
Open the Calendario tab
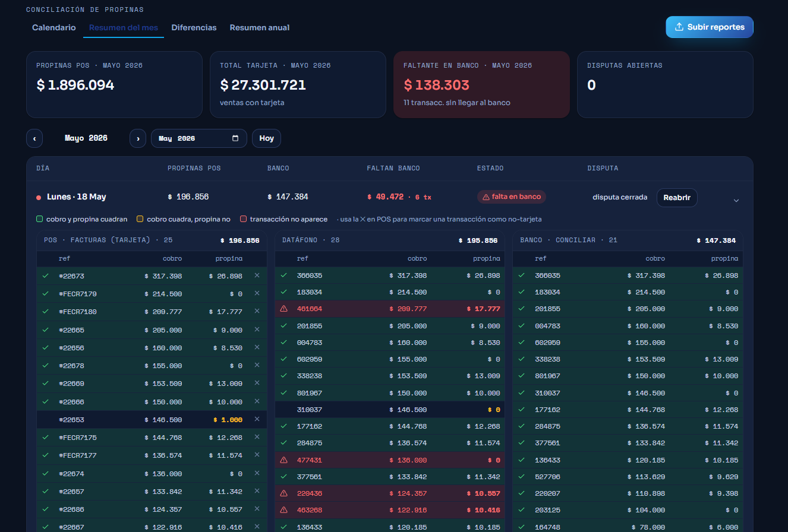pyautogui.click(x=54, y=27)
